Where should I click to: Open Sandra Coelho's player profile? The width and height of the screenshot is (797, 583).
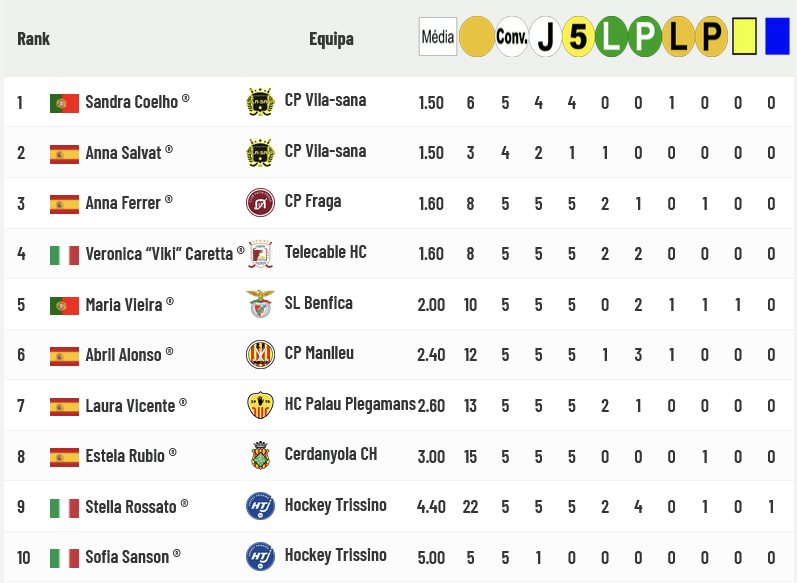point(131,102)
